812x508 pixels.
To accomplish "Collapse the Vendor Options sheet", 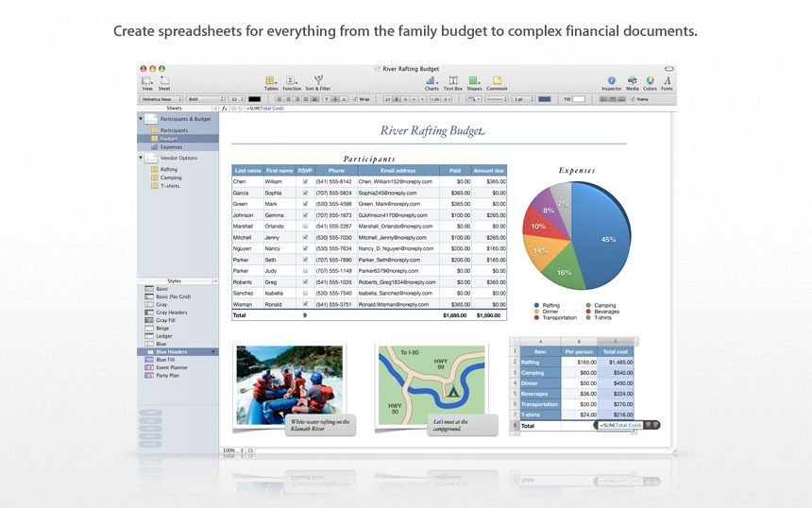I will (x=141, y=158).
